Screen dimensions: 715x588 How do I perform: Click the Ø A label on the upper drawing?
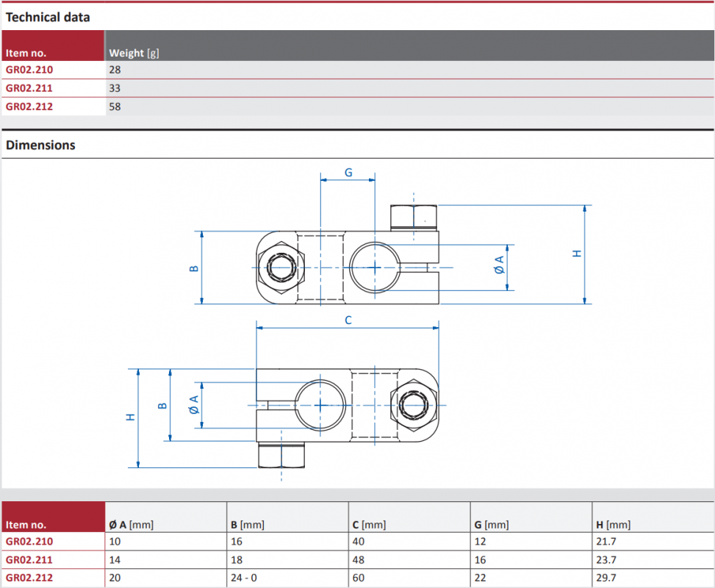[499, 265]
